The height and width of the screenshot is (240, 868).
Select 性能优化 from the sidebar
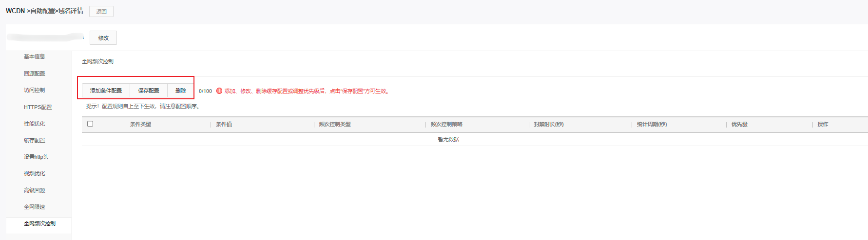click(34, 124)
